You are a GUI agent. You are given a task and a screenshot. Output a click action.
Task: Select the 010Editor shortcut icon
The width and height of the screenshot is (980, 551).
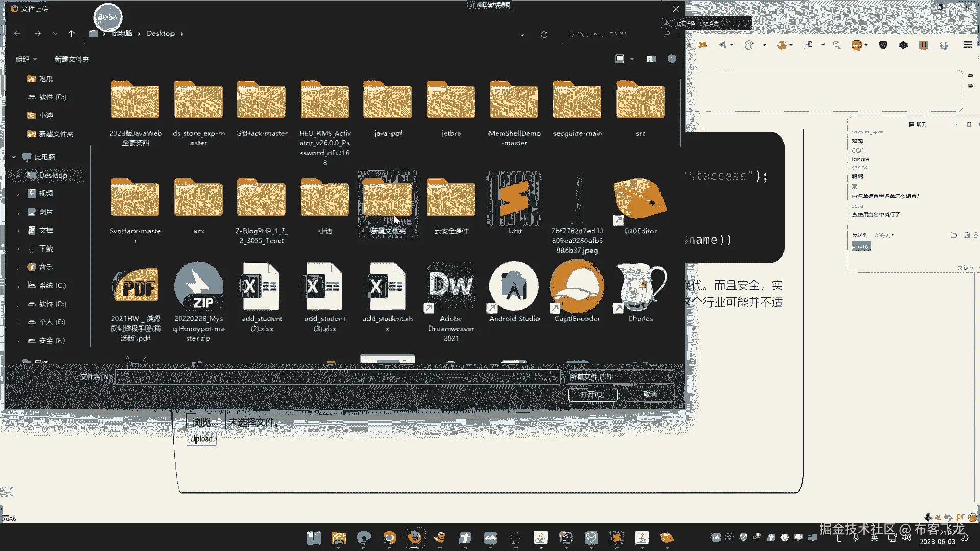tap(640, 199)
